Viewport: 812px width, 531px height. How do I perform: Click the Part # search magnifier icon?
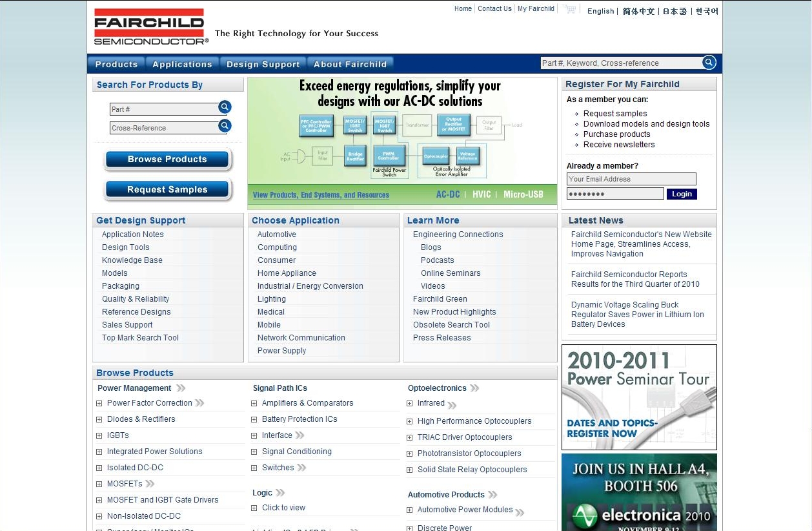pyautogui.click(x=224, y=107)
